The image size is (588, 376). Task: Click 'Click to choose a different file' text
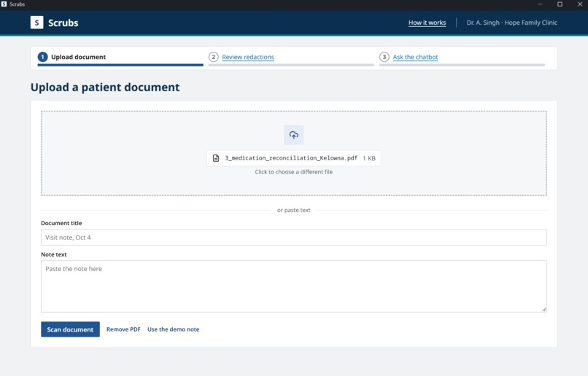click(x=293, y=172)
